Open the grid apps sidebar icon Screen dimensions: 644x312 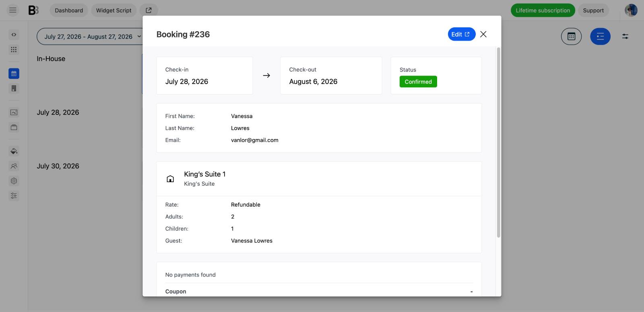click(x=14, y=49)
